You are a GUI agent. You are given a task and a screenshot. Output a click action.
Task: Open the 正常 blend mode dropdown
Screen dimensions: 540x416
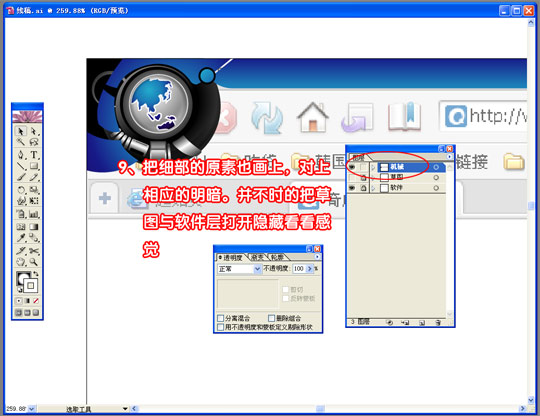click(239, 269)
